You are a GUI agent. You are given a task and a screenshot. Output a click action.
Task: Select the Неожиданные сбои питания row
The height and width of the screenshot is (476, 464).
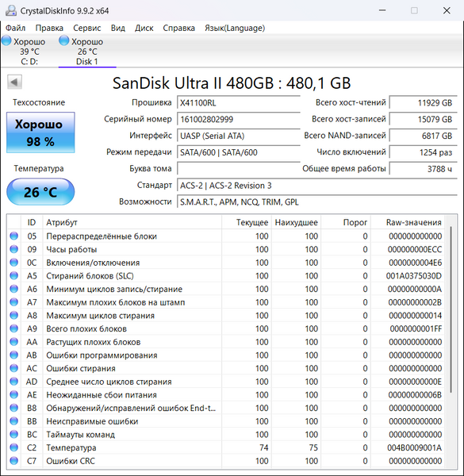point(226,394)
